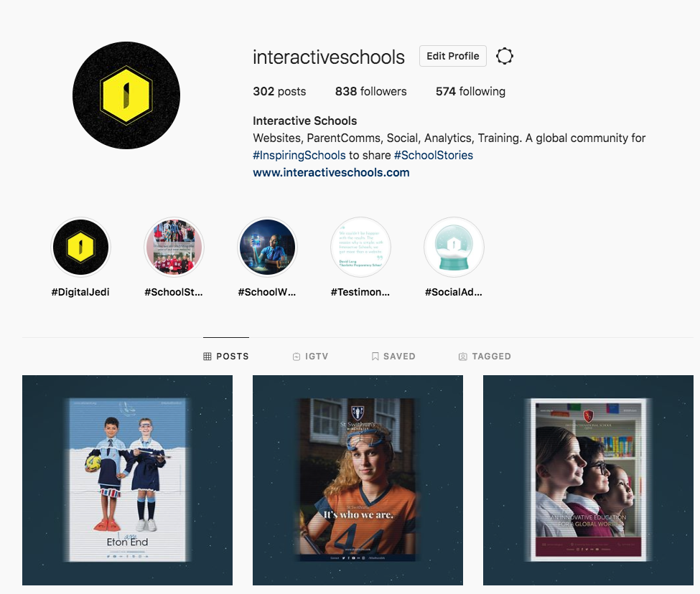
Task: Open the SAVED tab
Action: pos(393,356)
